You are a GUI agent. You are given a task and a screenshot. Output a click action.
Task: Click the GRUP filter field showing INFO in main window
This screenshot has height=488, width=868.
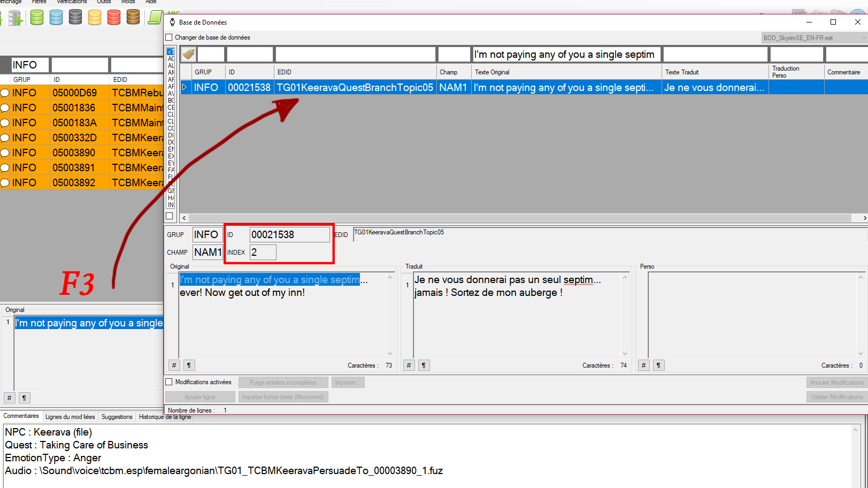point(30,65)
